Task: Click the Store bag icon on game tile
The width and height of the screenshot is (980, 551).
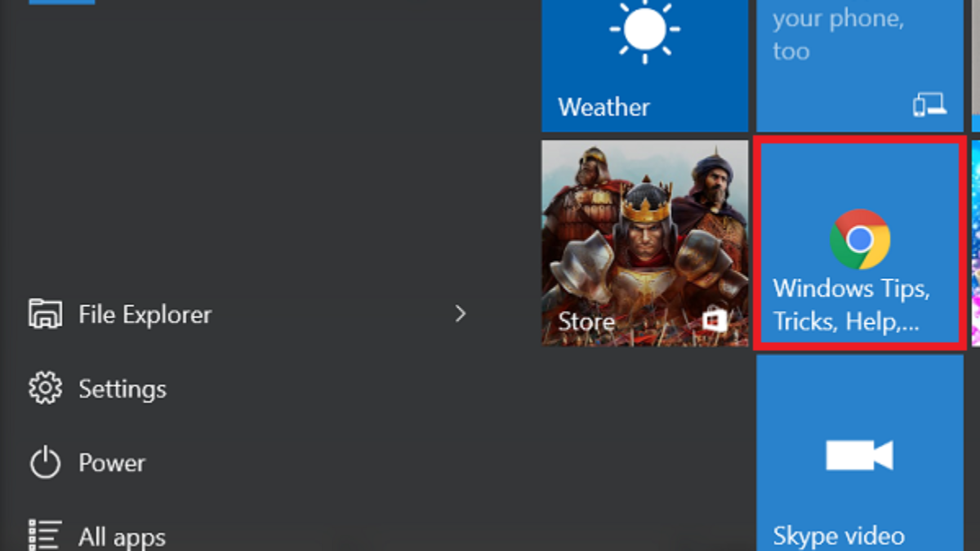Action: [715, 322]
